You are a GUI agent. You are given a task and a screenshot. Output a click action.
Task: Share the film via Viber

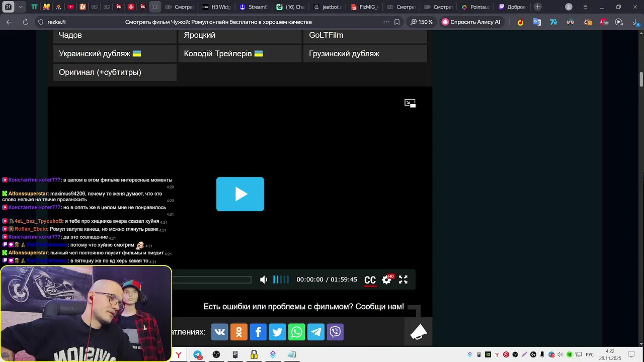(335, 332)
